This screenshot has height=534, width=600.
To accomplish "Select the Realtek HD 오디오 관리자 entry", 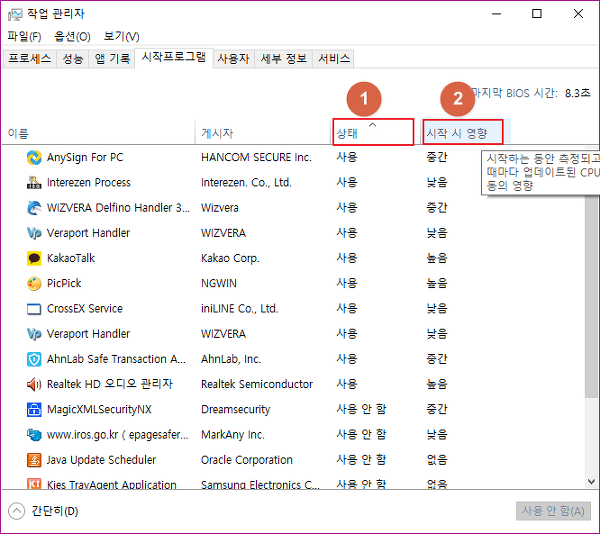I will tap(110, 384).
